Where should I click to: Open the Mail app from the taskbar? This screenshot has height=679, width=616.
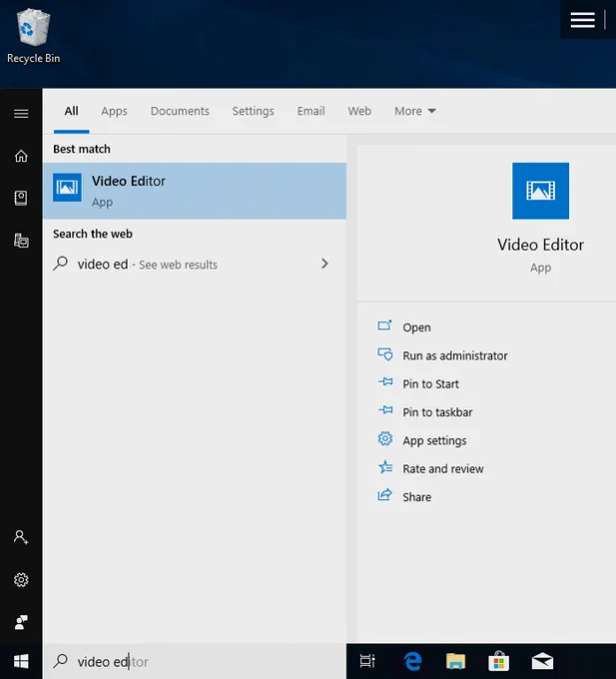(542, 661)
